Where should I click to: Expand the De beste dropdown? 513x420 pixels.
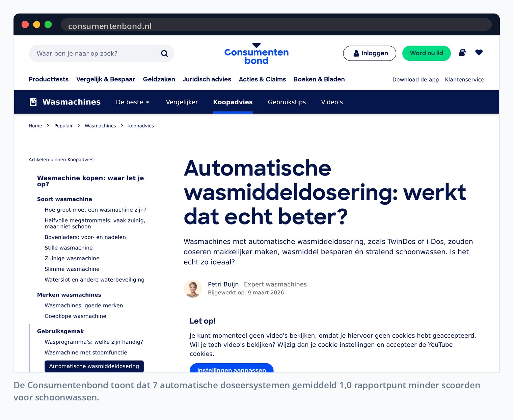(x=133, y=102)
